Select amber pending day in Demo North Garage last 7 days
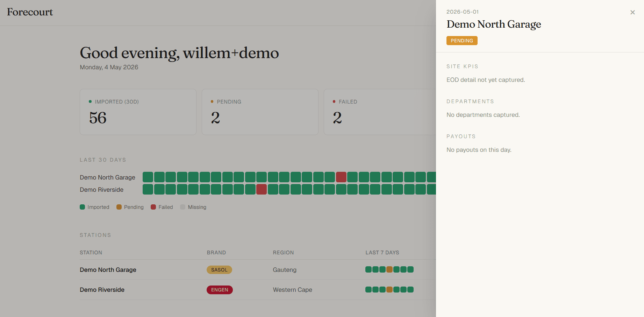Image resolution: width=644 pixels, height=317 pixels. click(389, 269)
